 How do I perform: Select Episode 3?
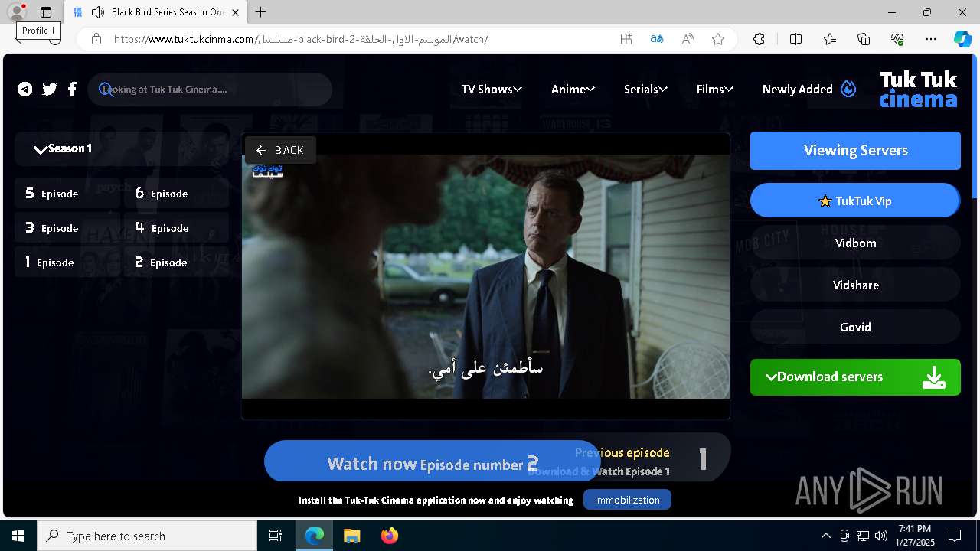point(67,228)
